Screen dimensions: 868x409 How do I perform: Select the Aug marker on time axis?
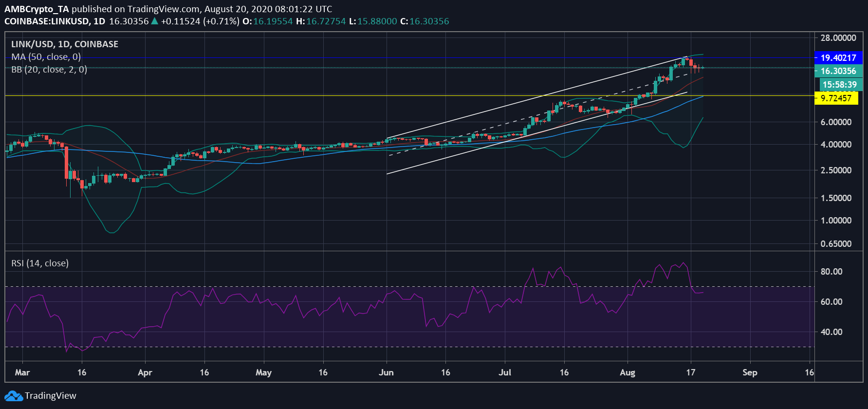(x=628, y=372)
